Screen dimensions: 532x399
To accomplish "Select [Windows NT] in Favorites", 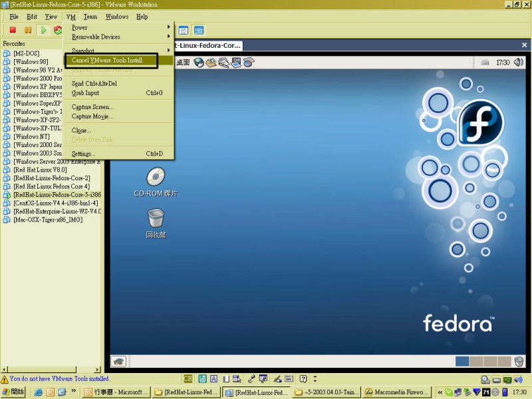I will click(x=31, y=136).
